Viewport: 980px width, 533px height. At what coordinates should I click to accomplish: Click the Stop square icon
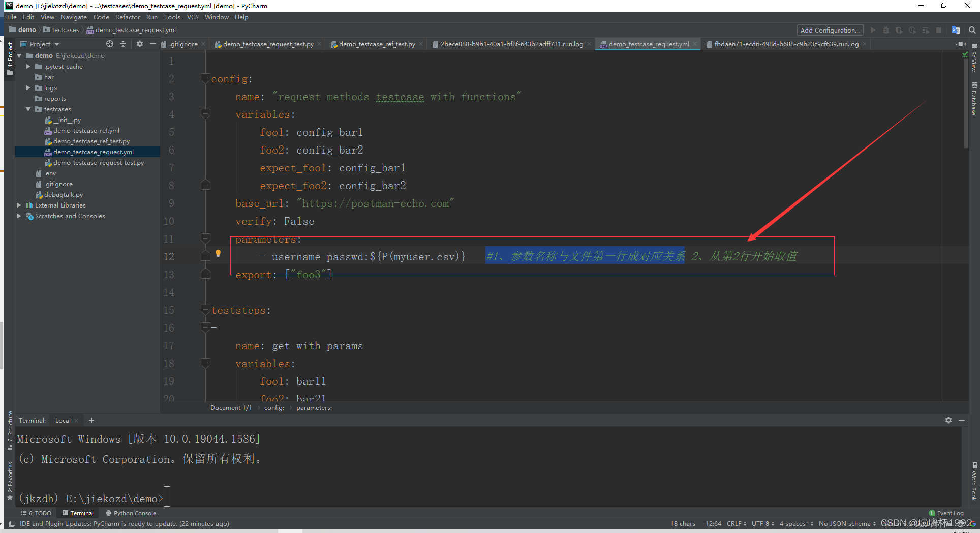(939, 30)
